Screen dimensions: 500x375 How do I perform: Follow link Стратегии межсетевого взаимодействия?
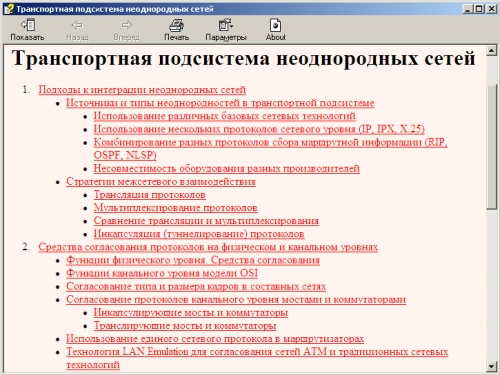click(161, 181)
